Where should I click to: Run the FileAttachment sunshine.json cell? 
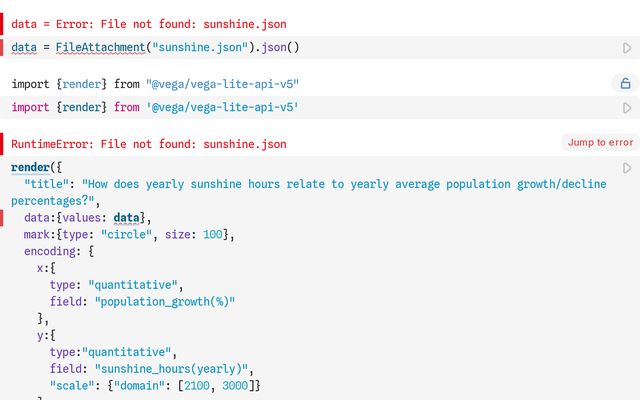tap(627, 48)
